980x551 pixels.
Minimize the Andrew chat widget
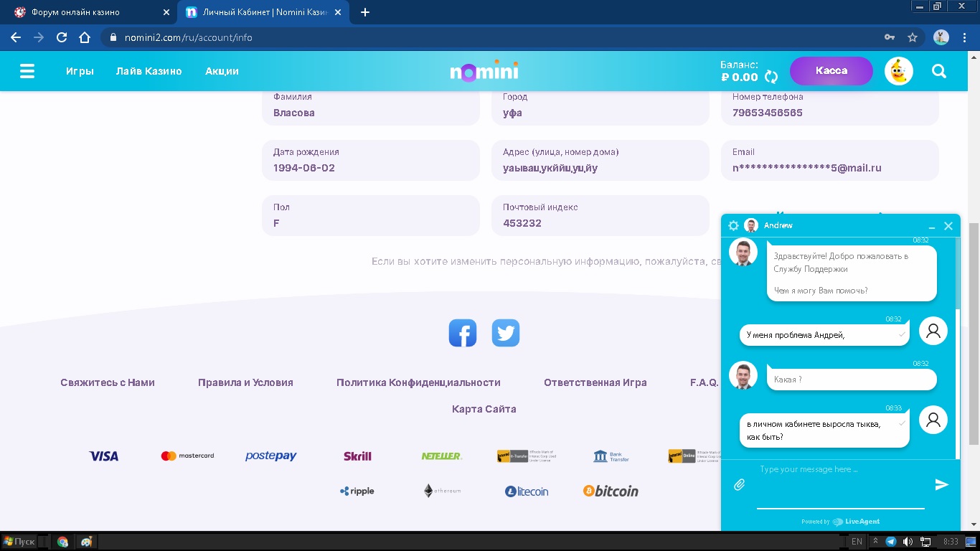(932, 226)
